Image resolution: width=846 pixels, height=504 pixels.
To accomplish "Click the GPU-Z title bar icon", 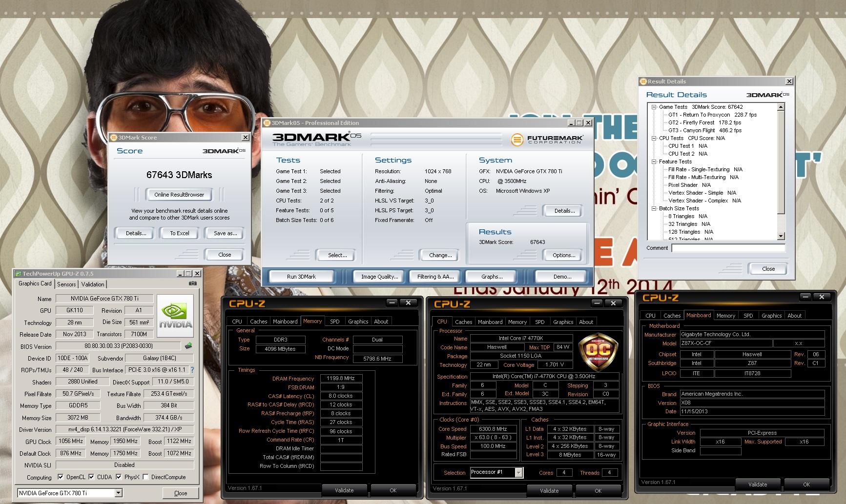I will point(18,274).
